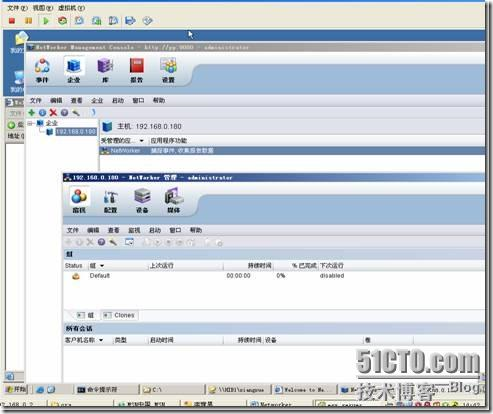Open 视图 menu in VM window top bar

[43, 8]
